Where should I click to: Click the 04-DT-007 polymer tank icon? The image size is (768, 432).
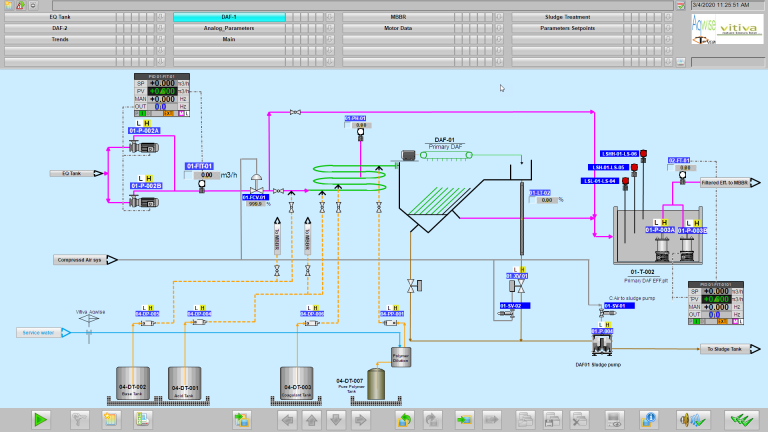click(376, 383)
